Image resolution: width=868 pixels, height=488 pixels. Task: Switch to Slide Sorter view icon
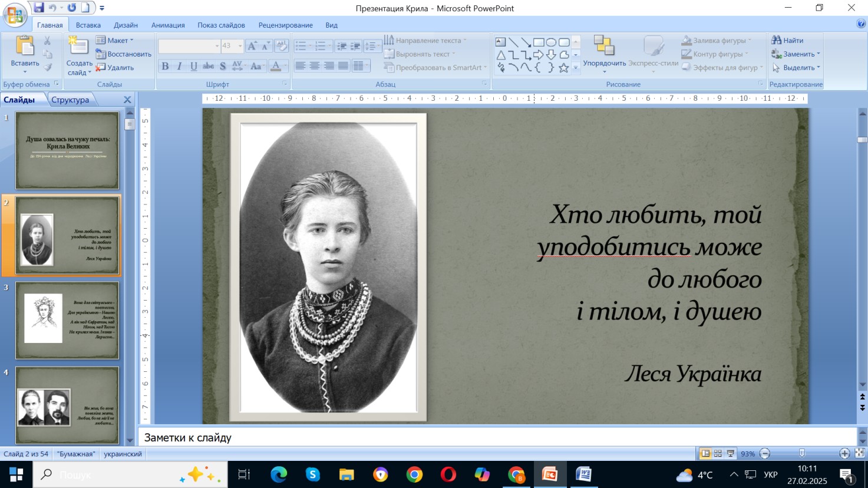pyautogui.click(x=718, y=453)
